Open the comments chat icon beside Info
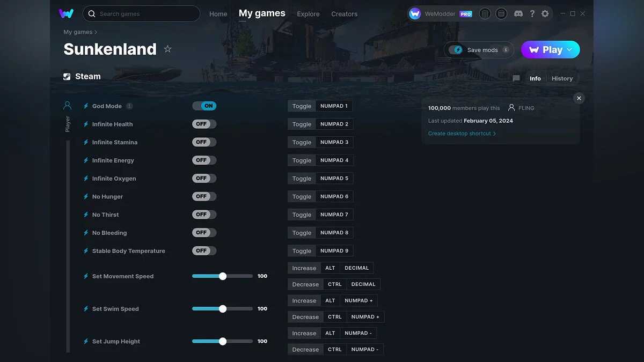644x362 pixels. [x=516, y=78]
